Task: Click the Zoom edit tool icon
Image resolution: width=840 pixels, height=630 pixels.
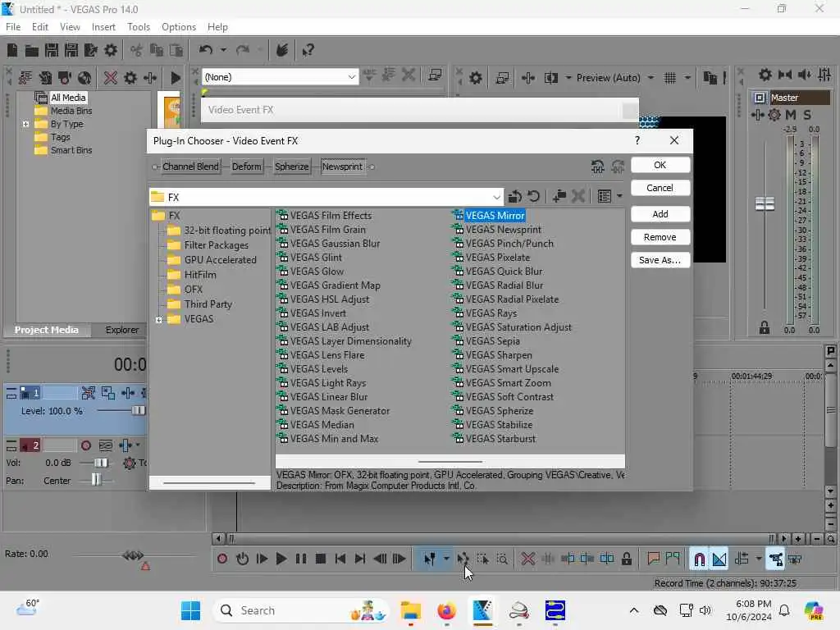Action: pyautogui.click(x=502, y=559)
